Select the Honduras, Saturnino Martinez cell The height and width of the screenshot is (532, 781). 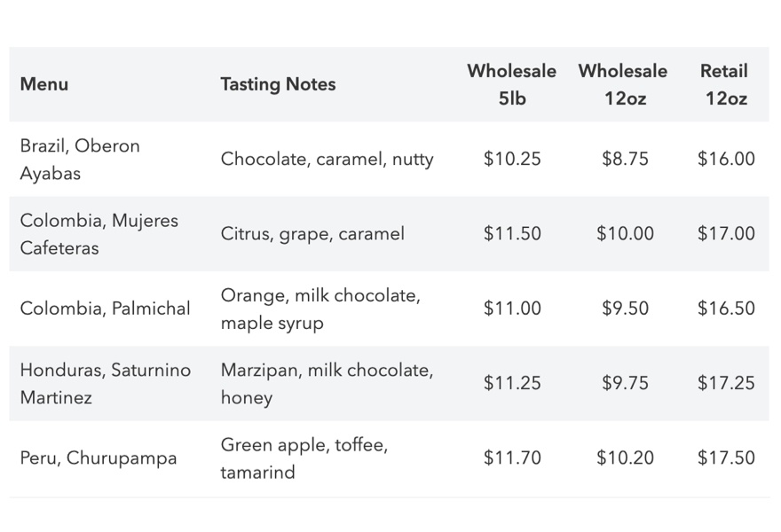coord(105,383)
